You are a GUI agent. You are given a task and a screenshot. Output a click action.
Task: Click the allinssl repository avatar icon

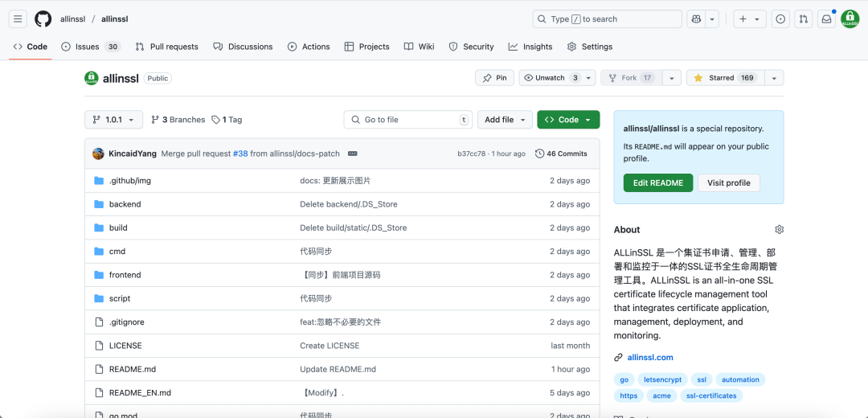[x=92, y=78]
